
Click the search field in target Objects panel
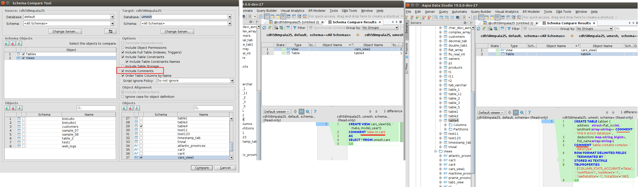[214, 108]
